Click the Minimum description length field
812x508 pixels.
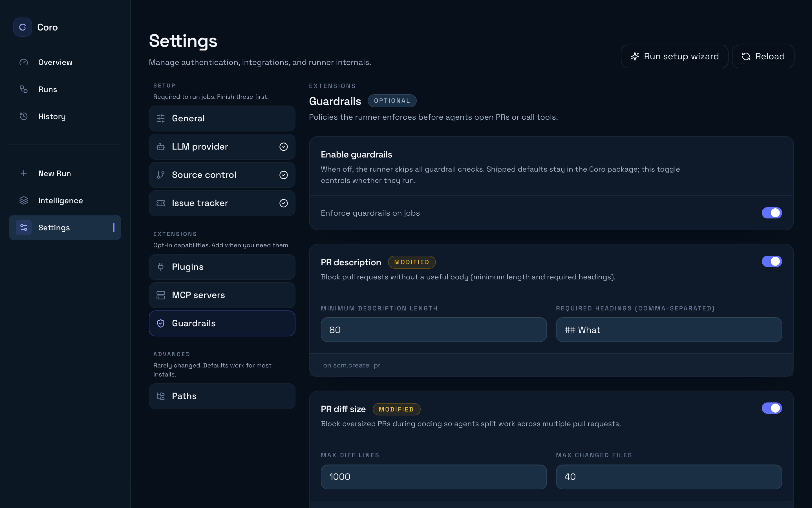click(x=434, y=330)
